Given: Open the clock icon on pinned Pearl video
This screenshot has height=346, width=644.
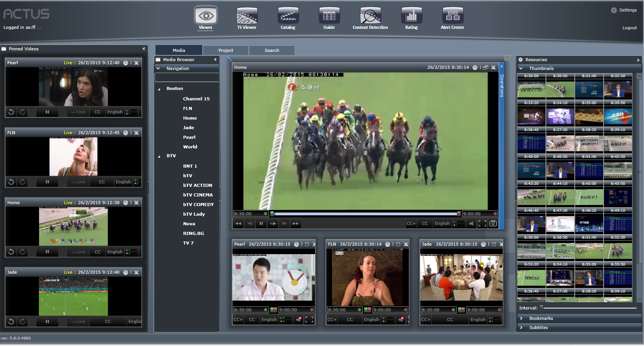Looking at the screenshot, I should 125,63.
